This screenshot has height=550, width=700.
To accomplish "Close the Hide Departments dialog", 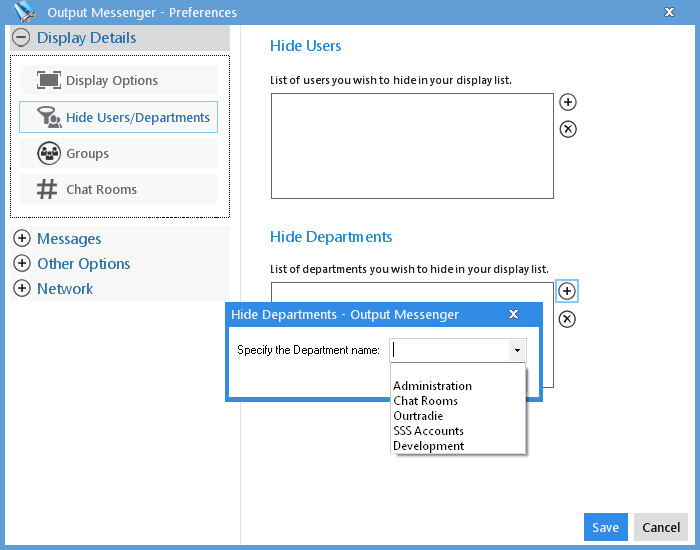I will tap(513, 314).
